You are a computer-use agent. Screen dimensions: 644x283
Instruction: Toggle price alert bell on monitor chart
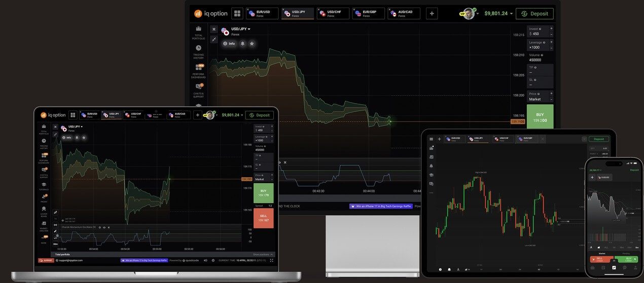(243, 44)
